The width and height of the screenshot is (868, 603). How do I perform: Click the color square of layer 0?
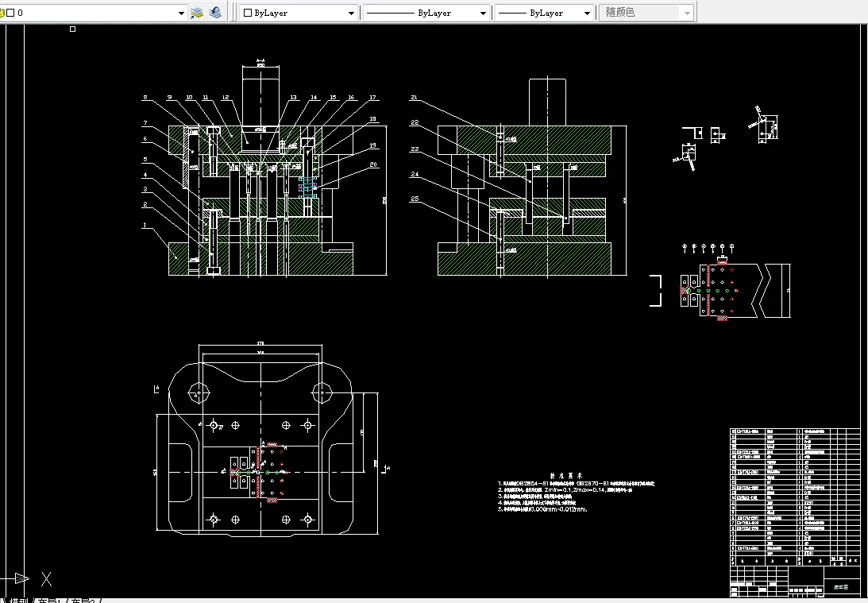coord(10,13)
